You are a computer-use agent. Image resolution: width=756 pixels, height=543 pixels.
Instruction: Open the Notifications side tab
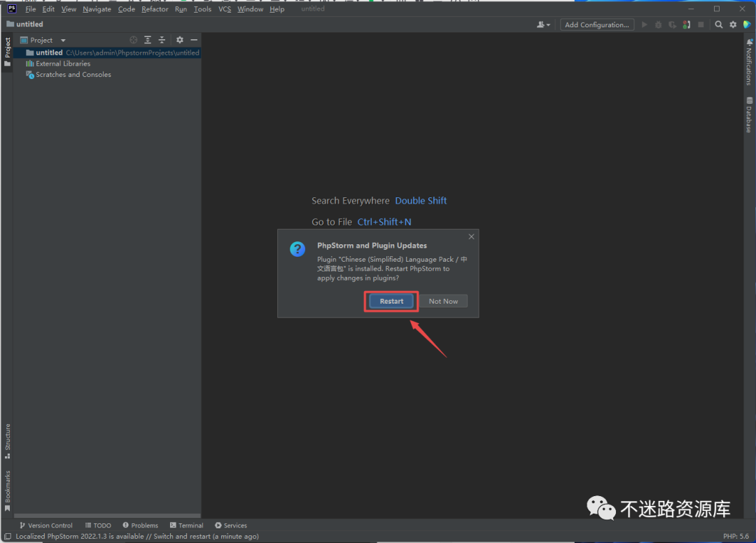749,62
